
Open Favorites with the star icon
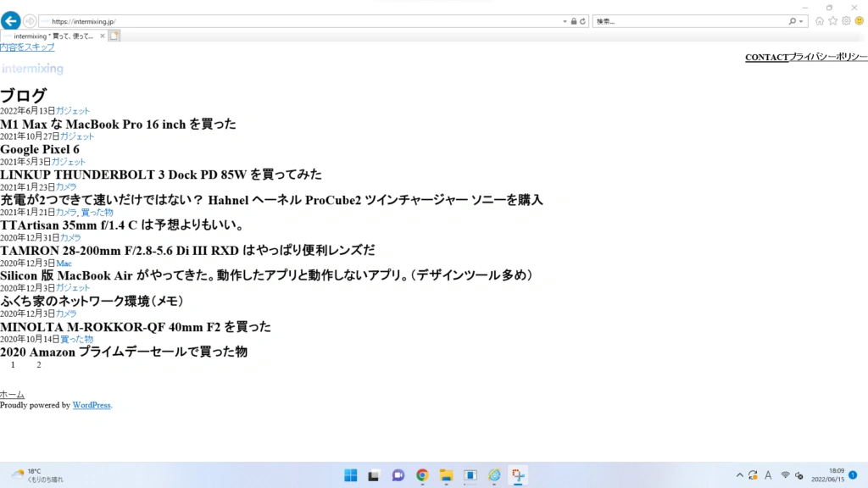[832, 21]
